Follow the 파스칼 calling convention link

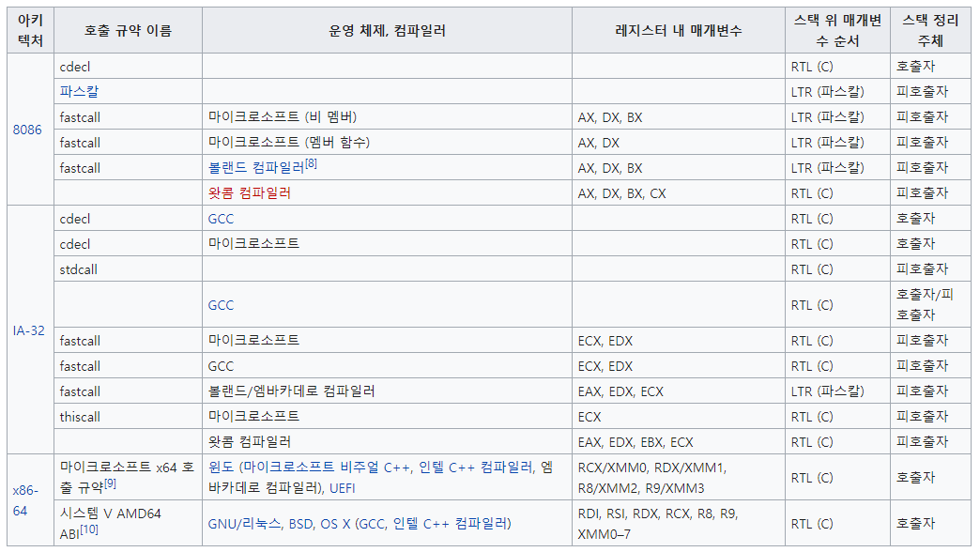pos(79,91)
